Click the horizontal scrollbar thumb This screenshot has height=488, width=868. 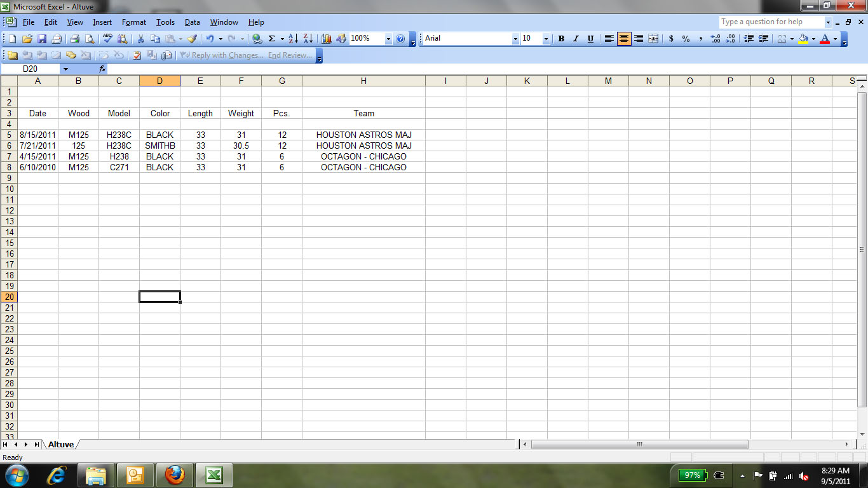click(x=640, y=445)
